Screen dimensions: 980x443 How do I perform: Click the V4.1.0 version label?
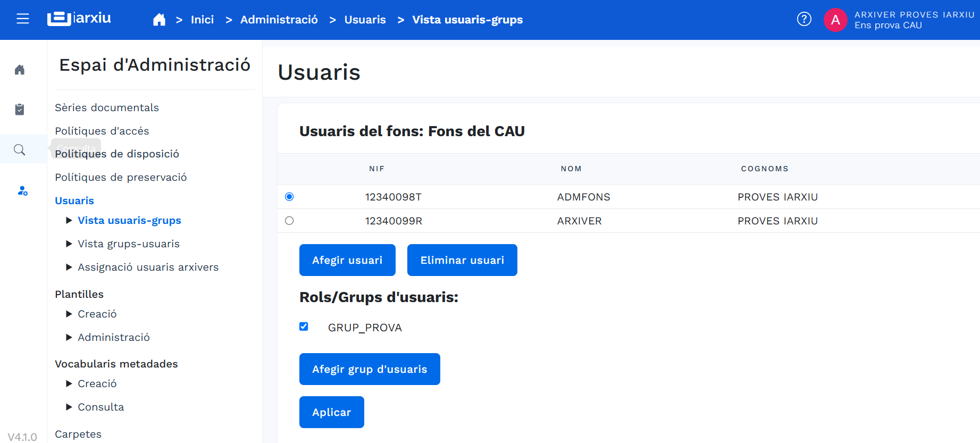click(22, 437)
